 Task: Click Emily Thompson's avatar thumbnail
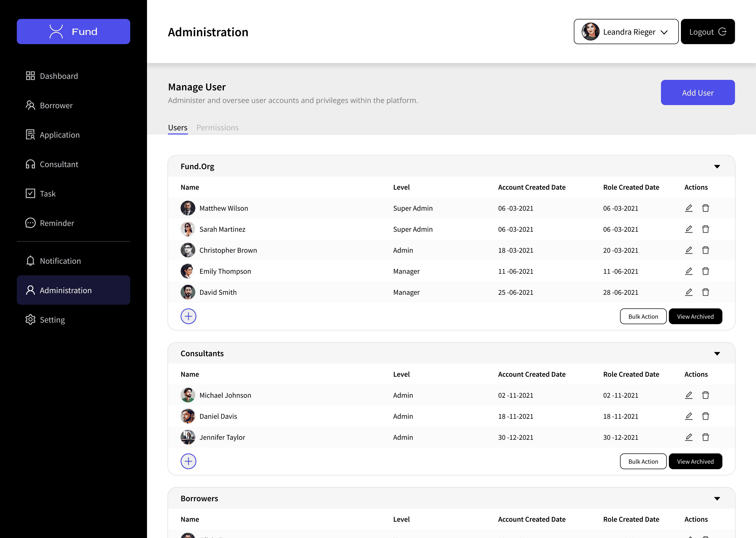point(188,271)
